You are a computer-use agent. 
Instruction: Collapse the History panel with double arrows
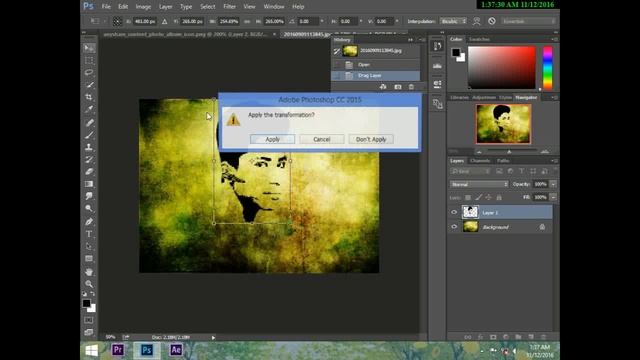coord(411,40)
